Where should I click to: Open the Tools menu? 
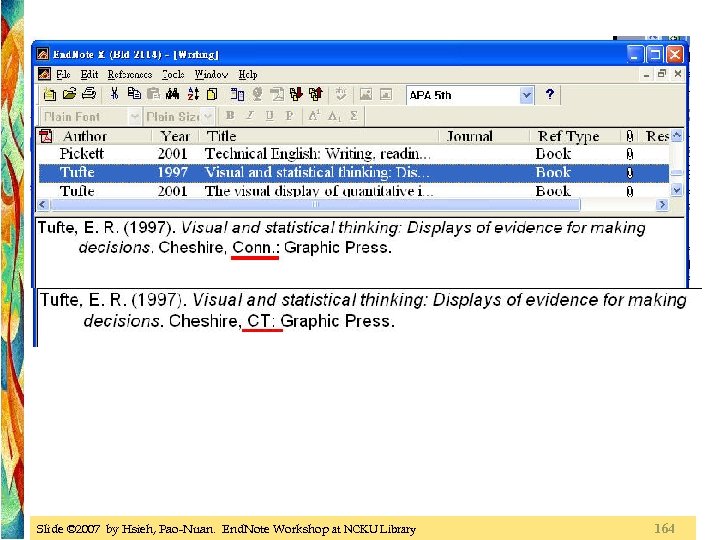[x=173, y=74]
